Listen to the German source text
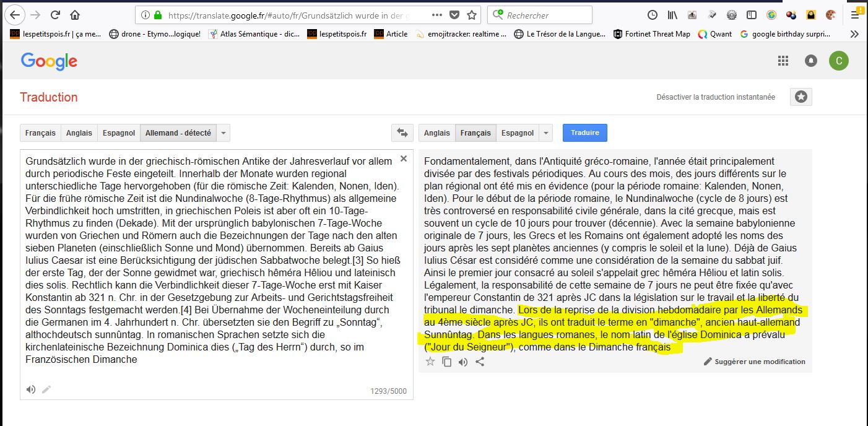 pyautogui.click(x=30, y=389)
